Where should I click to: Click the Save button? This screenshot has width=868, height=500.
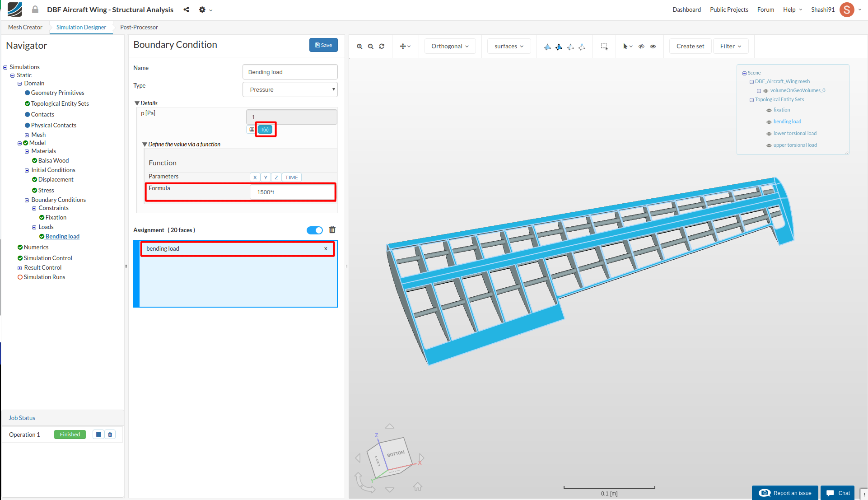[323, 45]
